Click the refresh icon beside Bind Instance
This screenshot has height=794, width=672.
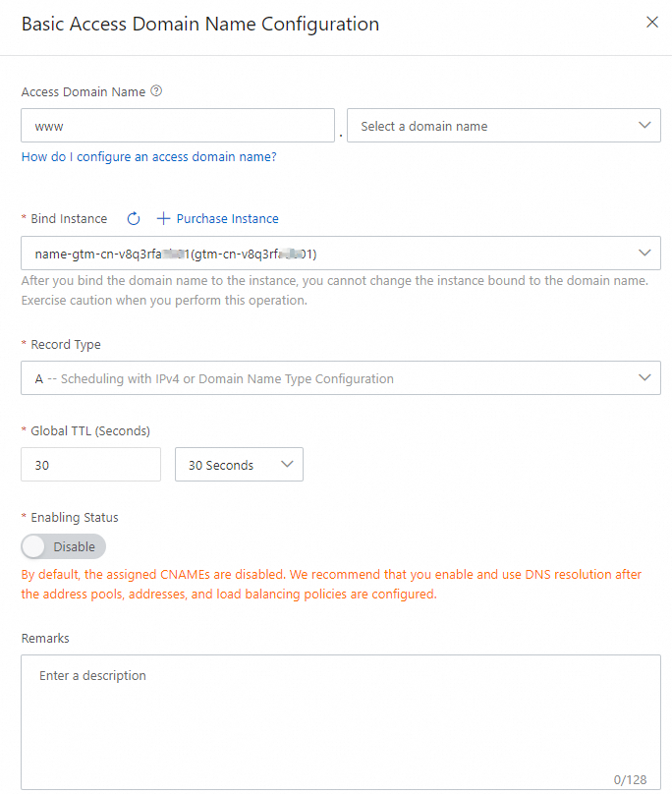[134, 218]
